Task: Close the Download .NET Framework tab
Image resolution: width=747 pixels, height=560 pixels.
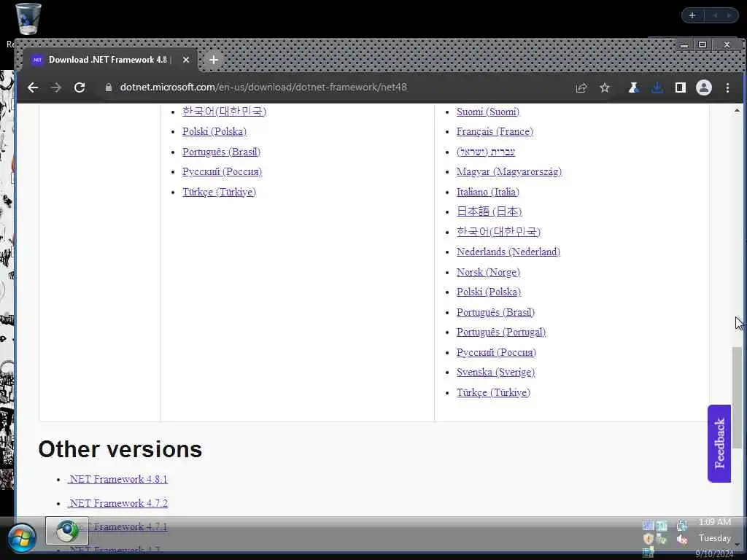Action: point(186,60)
